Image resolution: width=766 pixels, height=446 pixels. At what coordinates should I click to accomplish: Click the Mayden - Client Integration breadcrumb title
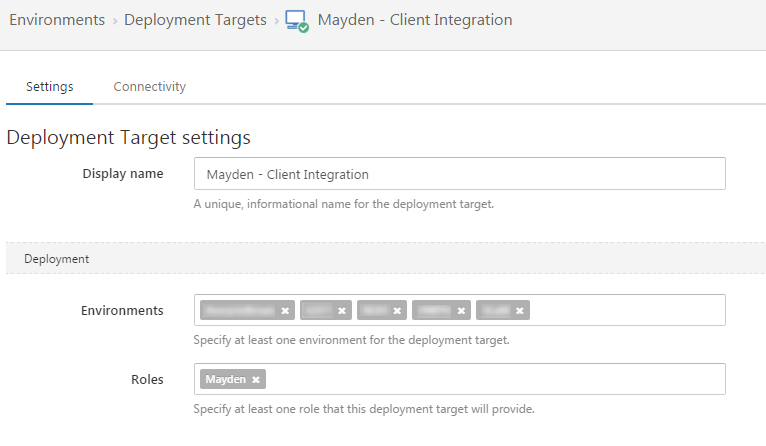(x=414, y=20)
